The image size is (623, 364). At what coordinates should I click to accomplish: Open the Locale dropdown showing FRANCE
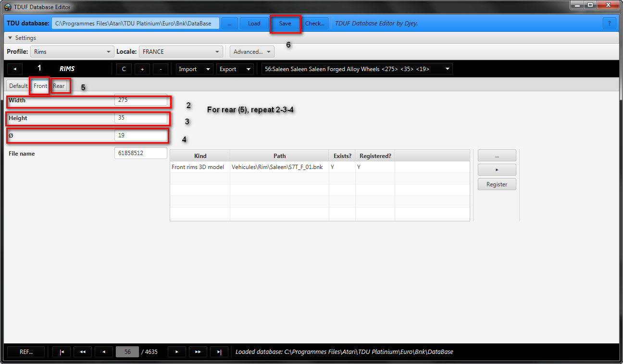[182, 52]
